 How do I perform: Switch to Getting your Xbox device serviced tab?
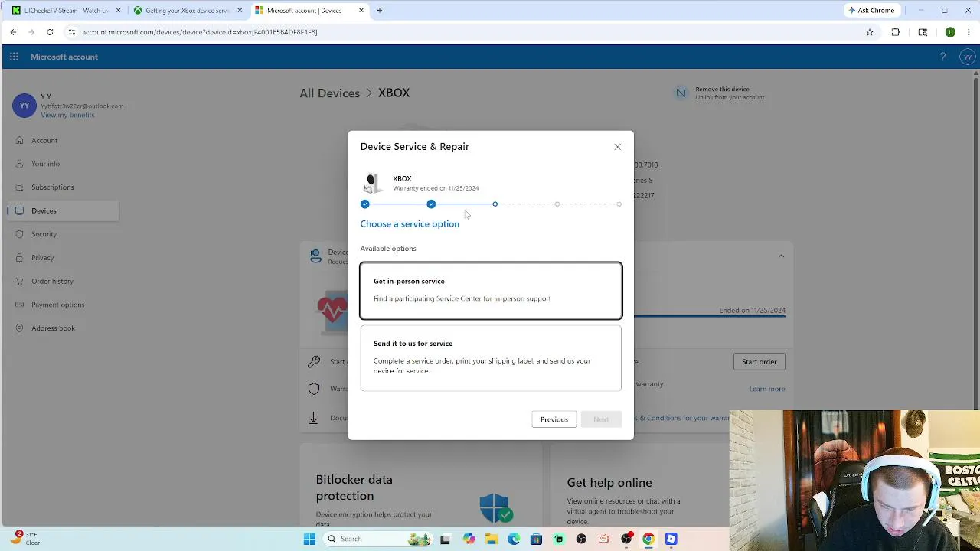pyautogui.click(x=187, y=11)
